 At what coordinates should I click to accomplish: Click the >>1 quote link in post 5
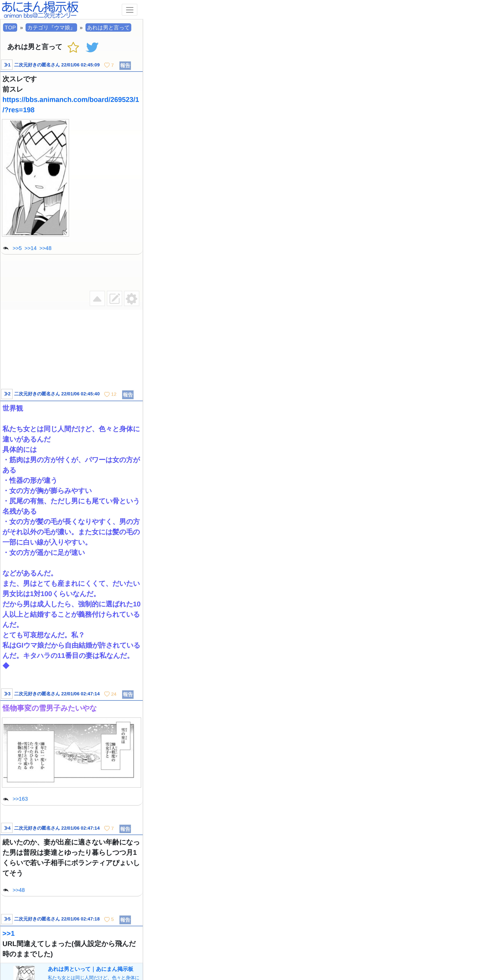pyautogui.click(x=8, y=934)
